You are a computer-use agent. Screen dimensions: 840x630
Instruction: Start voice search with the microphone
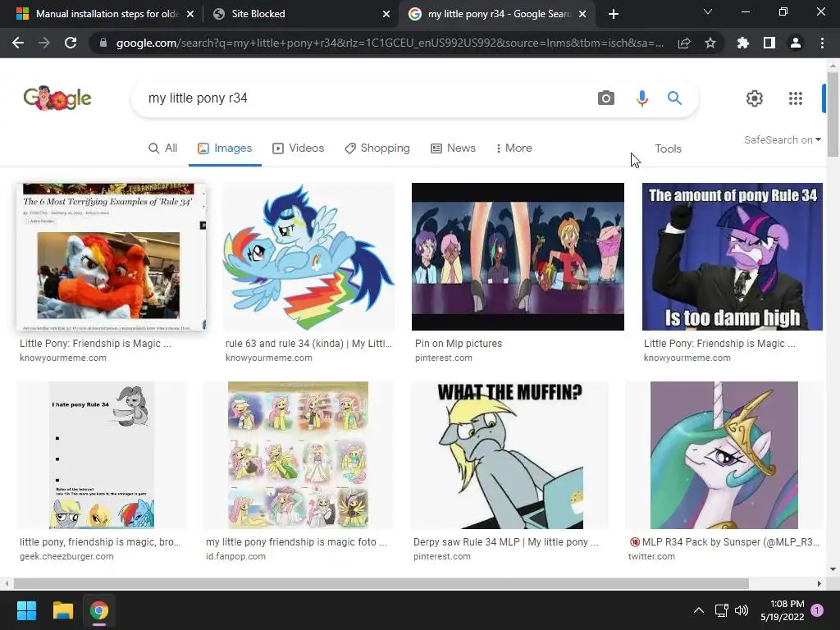(x=641, y=98)
